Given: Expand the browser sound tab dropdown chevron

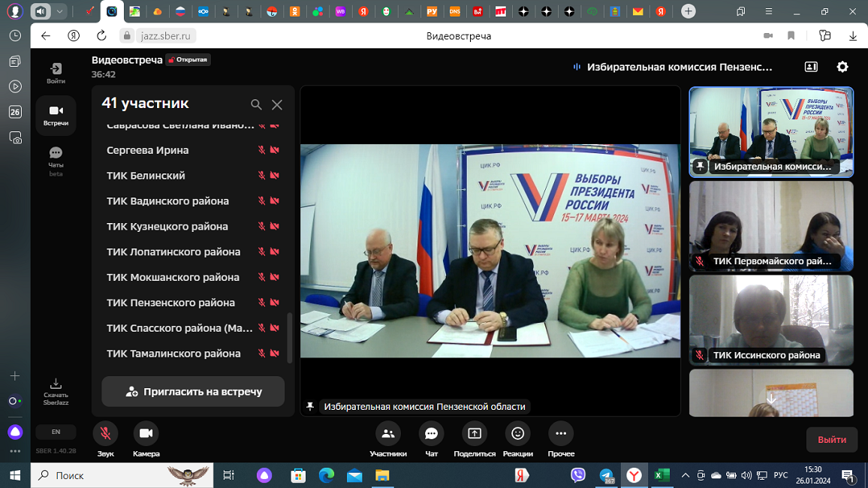Looking at the screenshot, I should pos(59,11).
